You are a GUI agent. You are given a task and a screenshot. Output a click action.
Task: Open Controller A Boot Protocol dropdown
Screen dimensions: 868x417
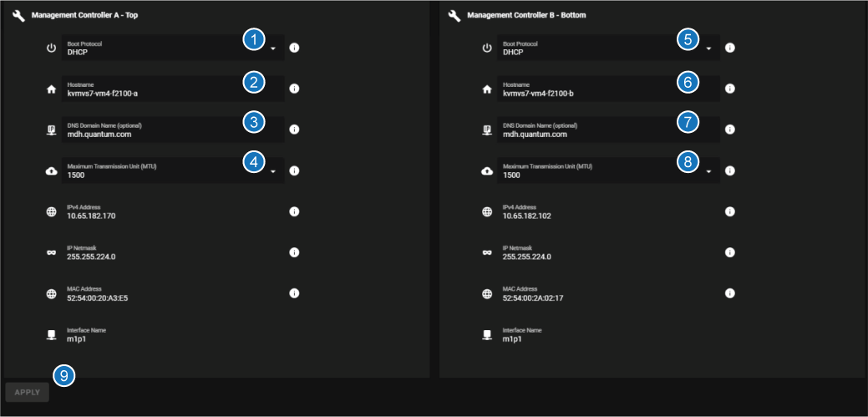272,48
